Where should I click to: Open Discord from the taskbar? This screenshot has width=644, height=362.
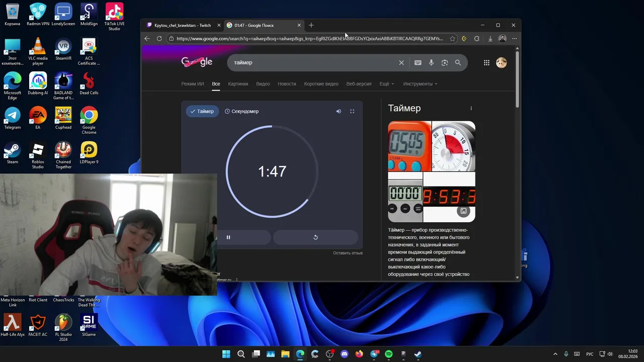[x=344, y=354]
